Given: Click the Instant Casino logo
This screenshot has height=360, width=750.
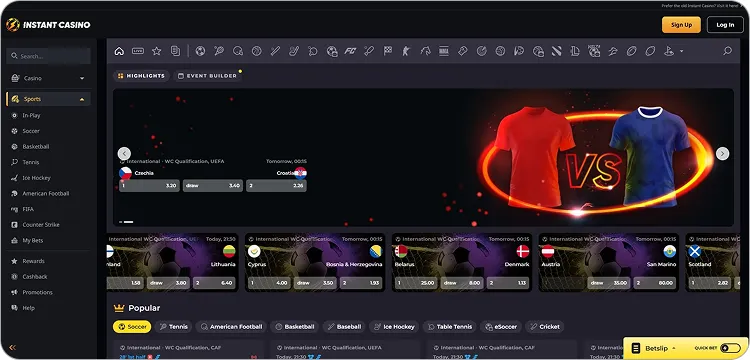Looking at the screenshot, I should point(48,25).
